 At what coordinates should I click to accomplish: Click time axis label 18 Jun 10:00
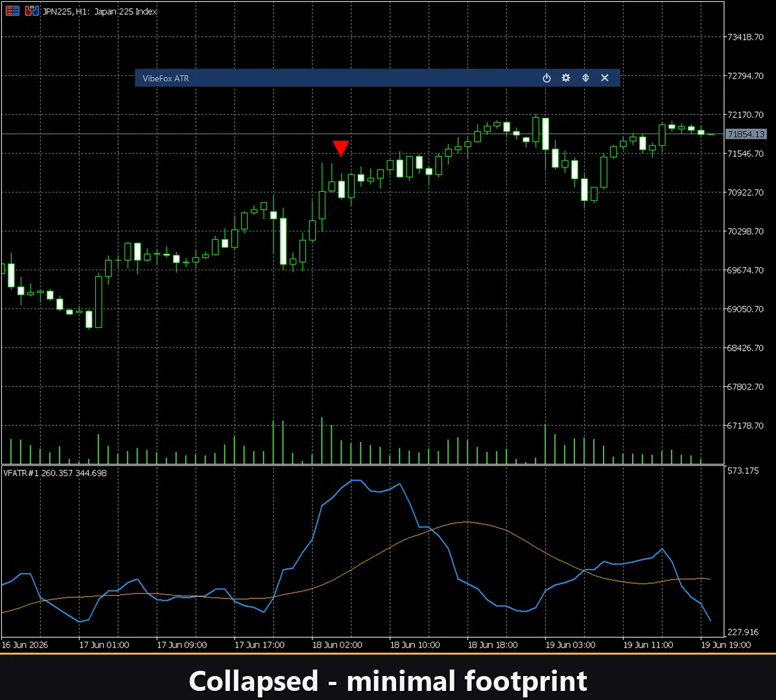415,645
